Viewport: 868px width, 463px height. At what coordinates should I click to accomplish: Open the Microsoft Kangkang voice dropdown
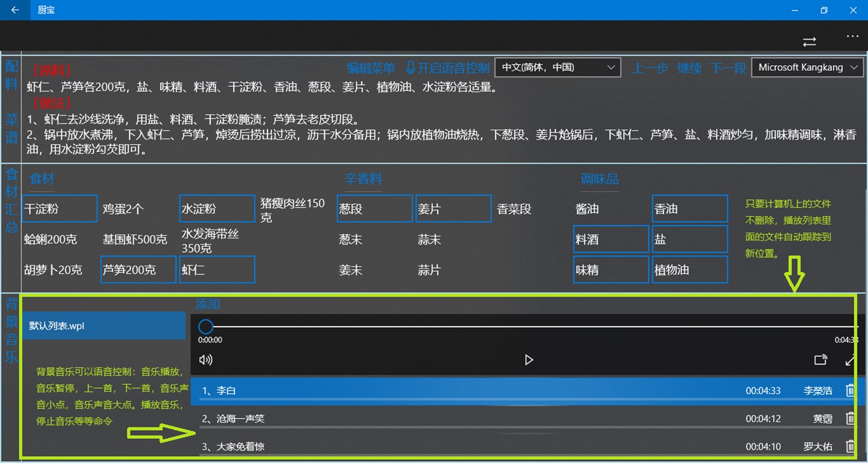807,67
